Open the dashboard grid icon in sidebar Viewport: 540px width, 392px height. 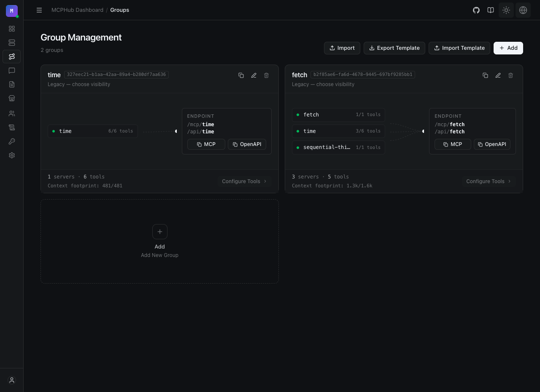pos(12,29)
